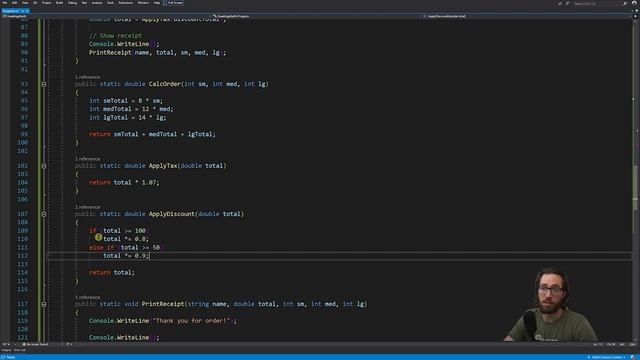640x360 pixels.
Task: Click line number 112 in gutter
Action: [22, 256]
